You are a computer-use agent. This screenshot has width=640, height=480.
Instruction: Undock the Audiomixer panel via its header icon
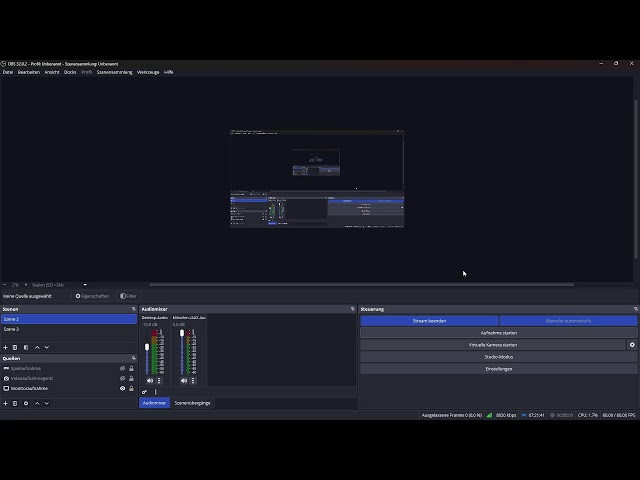pyautogui.click(x=353, y=309)
